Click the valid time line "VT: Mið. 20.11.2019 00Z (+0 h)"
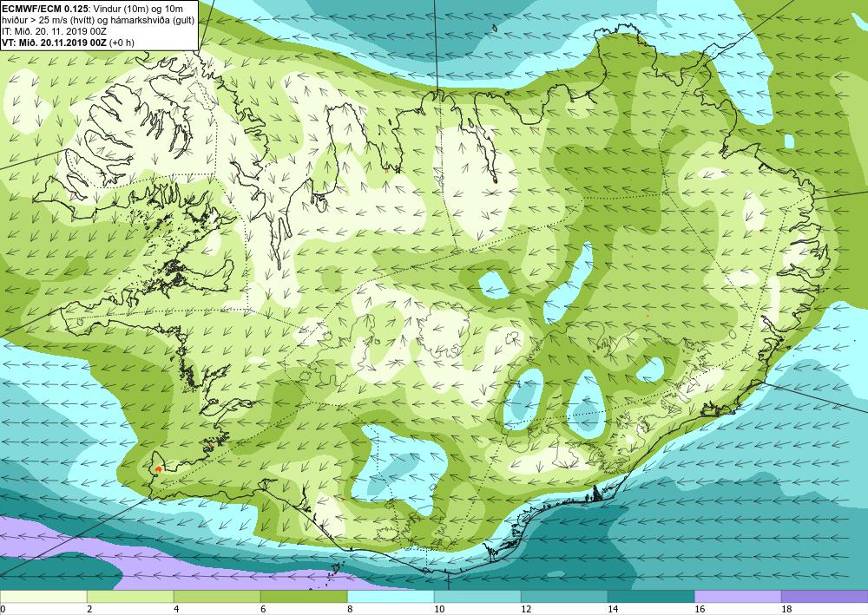This screenshot has height=615, width=868. point(68,42)
